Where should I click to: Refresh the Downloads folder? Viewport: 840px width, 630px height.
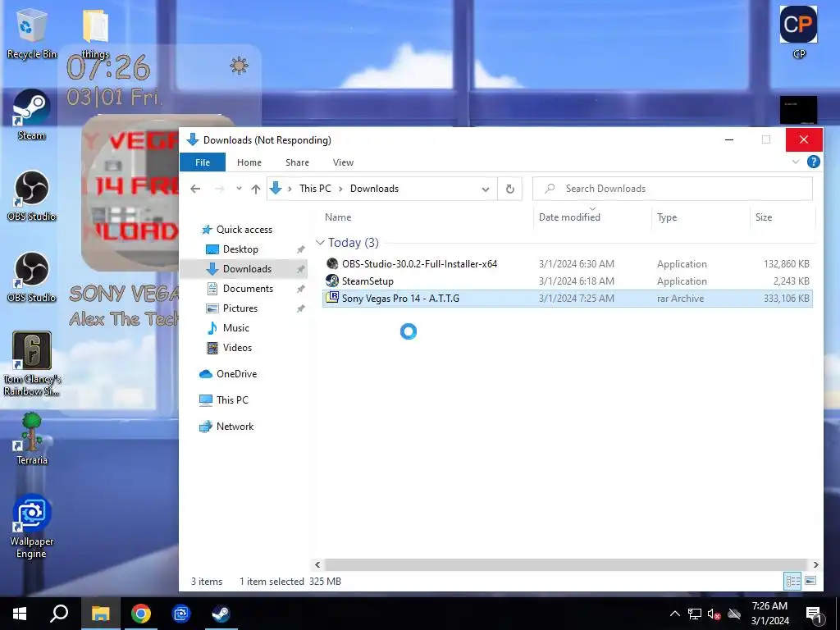point(510,189)
